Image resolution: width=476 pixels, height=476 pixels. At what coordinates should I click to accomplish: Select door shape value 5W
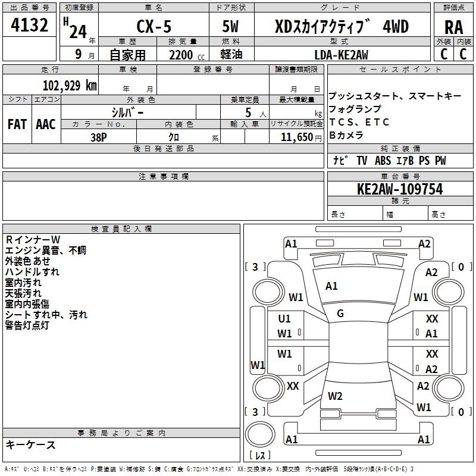pos(230,26)
